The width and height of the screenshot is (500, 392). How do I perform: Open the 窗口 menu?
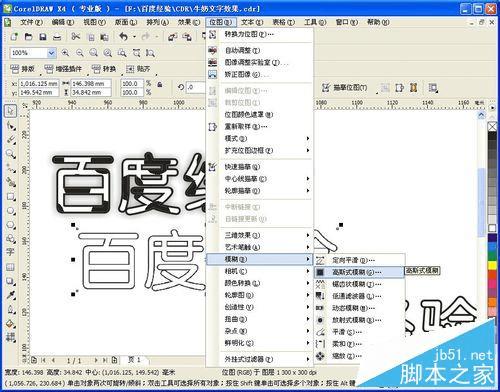347,22
